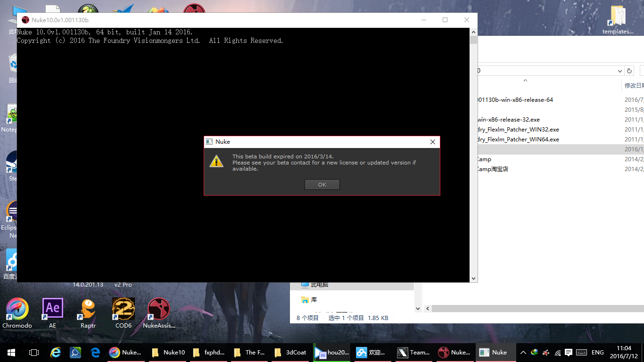Expand the Explorer address bar history dropdown

point(620,71)
